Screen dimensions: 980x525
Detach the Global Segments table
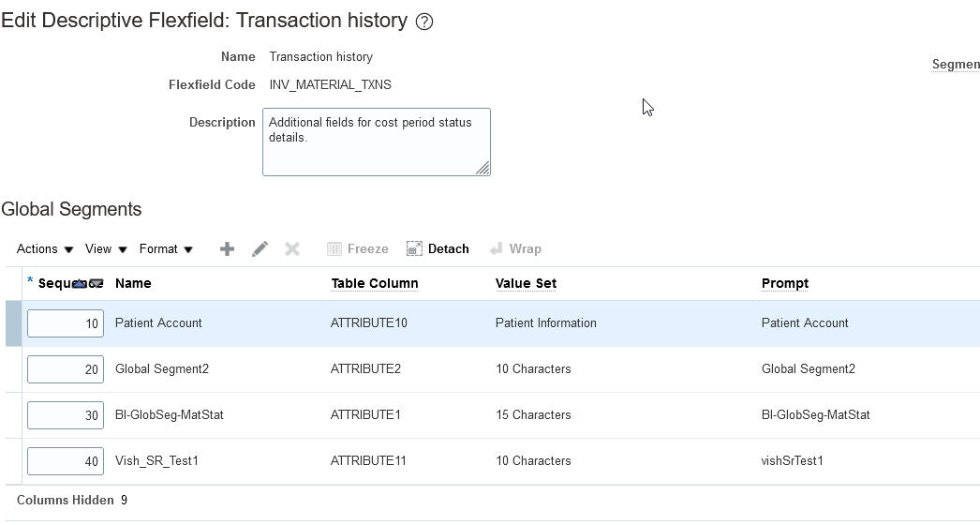438,248
